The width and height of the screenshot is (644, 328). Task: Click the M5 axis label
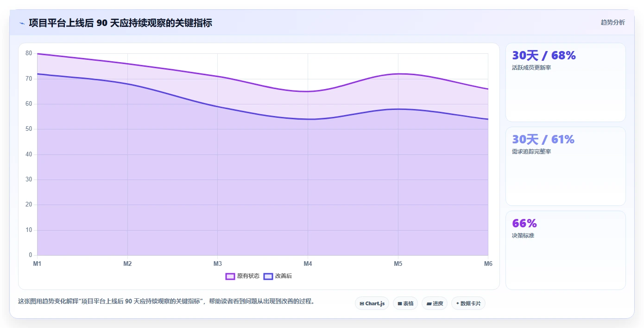(x=398, y=264)
